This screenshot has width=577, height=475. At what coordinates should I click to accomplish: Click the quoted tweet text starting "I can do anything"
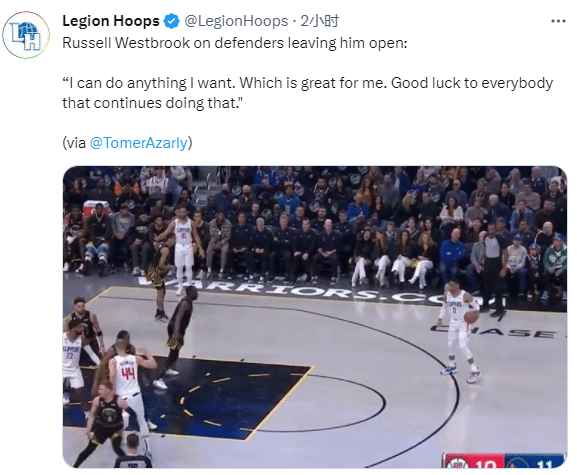click(308, 93)
